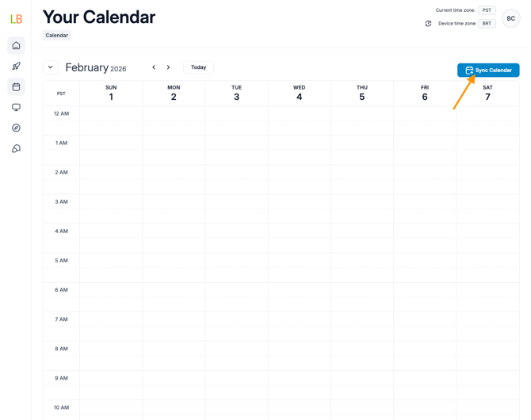Screen dimensions: 531x420
Task: Jump to Today
Action: coord(198,67)
